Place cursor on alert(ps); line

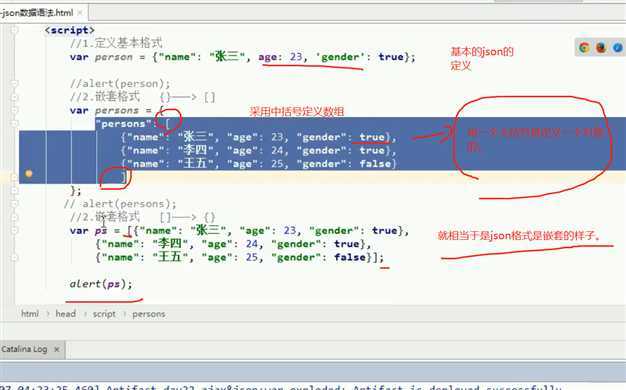(x=101, y=284)
